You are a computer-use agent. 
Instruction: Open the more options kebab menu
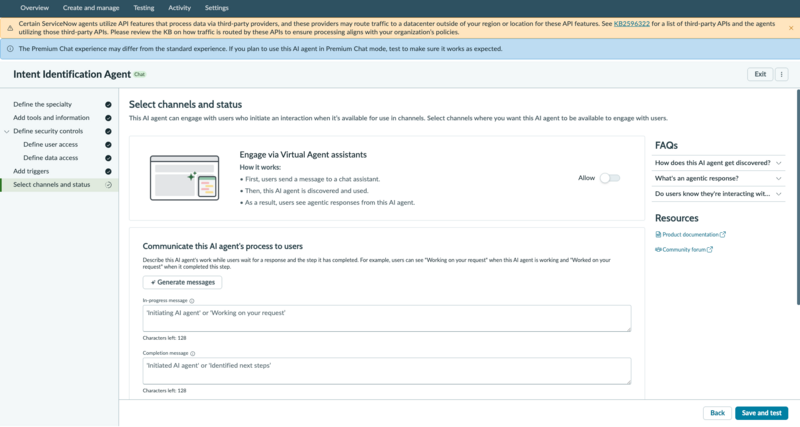coord(782,74)
